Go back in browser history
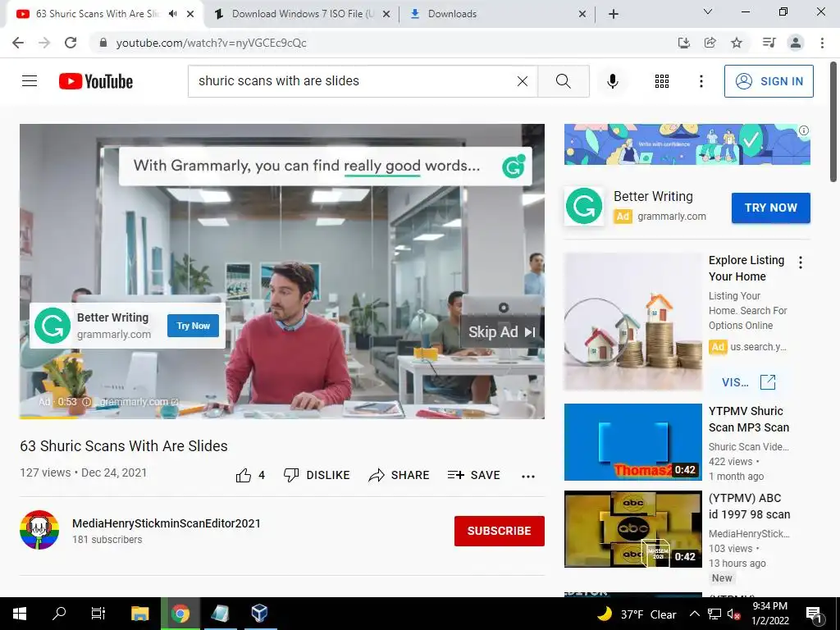The height and width of the screenshot is (630, 840). pos(18,43)
